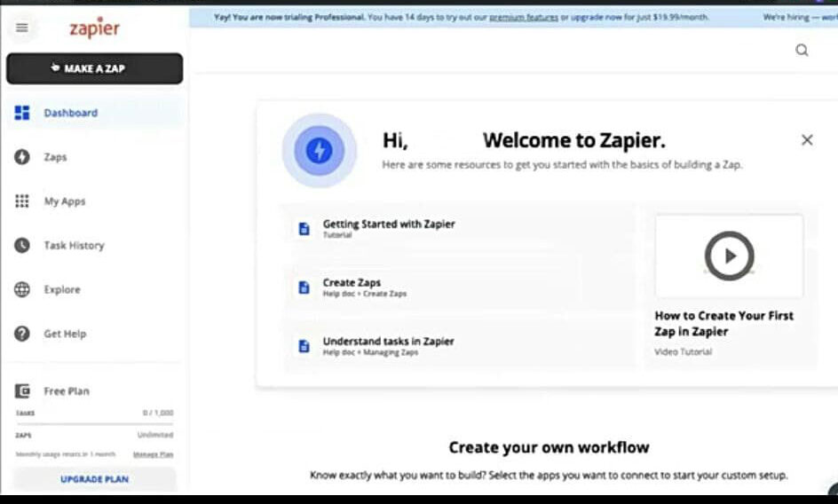Click the Unlimited zaps value
This screenshot has width=838, height=504.
[x=155, y=435]
